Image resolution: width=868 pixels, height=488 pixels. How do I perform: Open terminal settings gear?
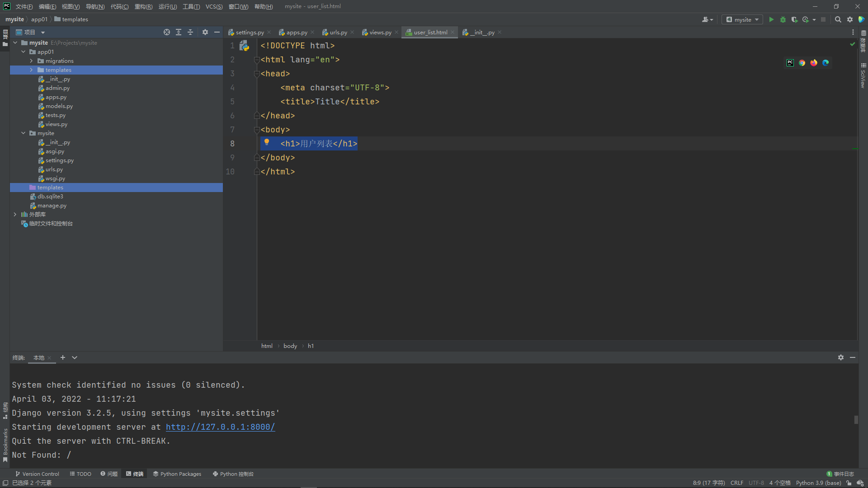(x=841, y=357)
